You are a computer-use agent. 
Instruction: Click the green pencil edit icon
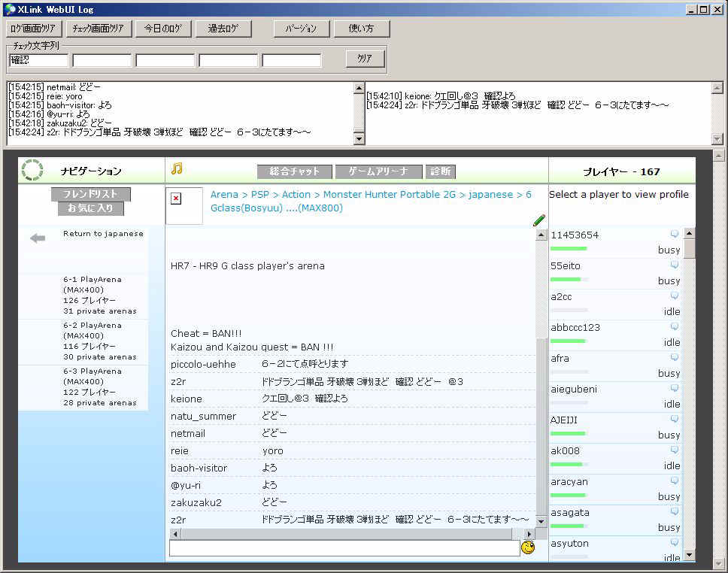(x=539, y=220)
